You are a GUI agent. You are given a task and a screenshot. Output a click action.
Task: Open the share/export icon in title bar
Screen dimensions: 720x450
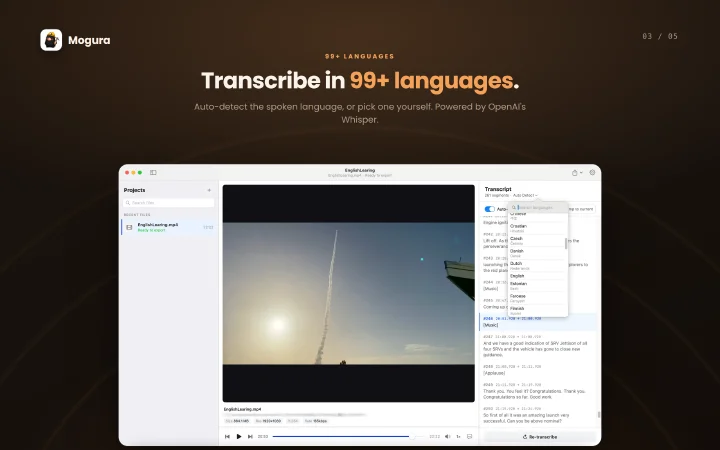[x=574, y=173]
